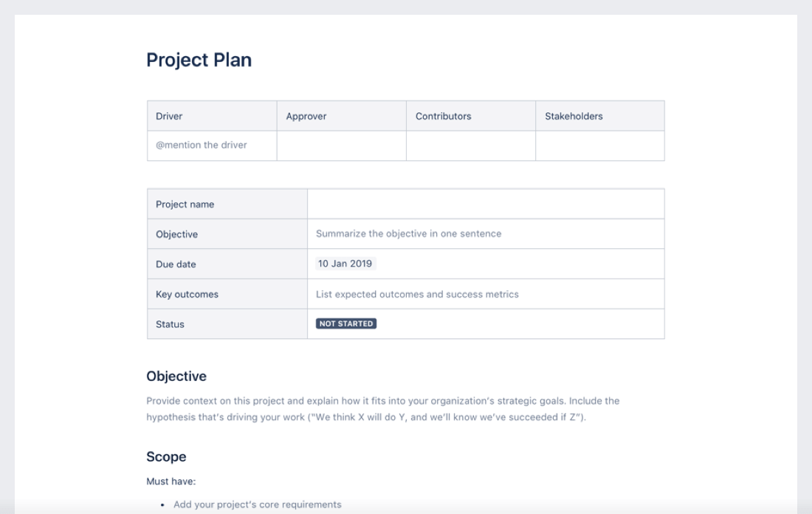
Task: Select the Approver header cell
Action: [x=341, y=117]
